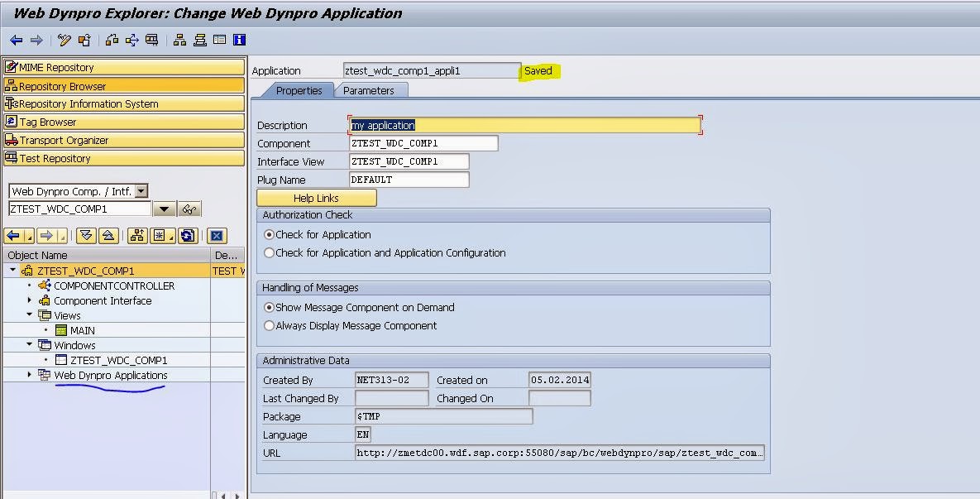Click the Help Links button
Screen dimensions: 980x499
(316, 198)
